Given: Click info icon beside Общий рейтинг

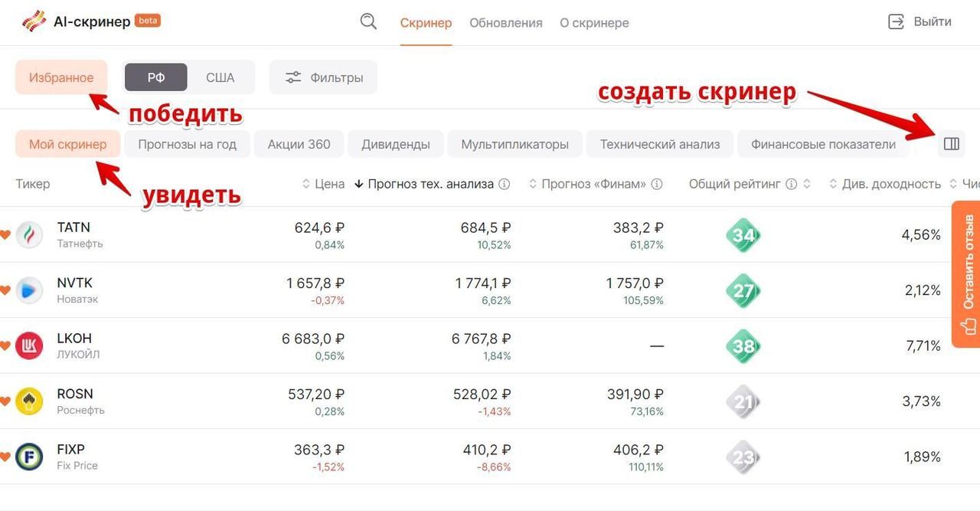Looking at the screenshot, I should pos(792,184).
